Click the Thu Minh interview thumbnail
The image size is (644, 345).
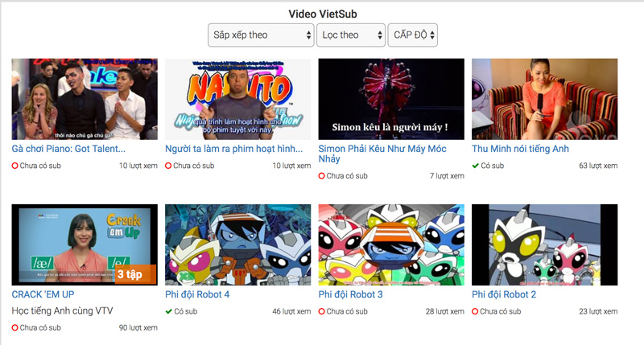coord(545,99)
